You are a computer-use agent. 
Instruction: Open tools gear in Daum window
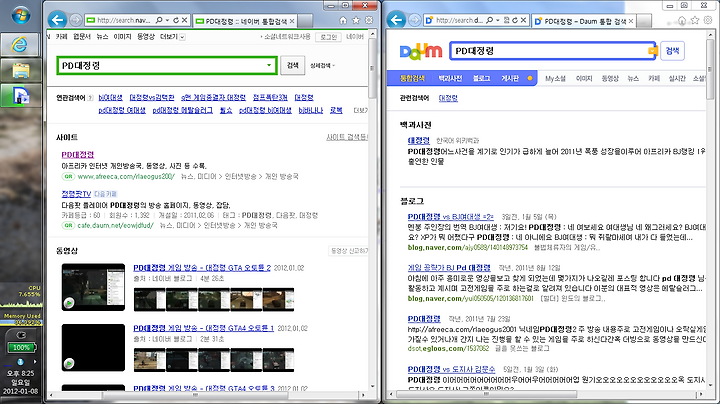(x=708, y=20)
